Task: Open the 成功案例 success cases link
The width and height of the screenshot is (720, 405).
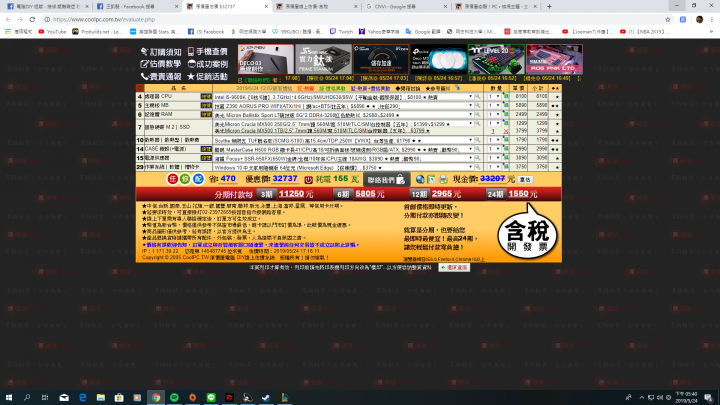Action: (208, 64)
